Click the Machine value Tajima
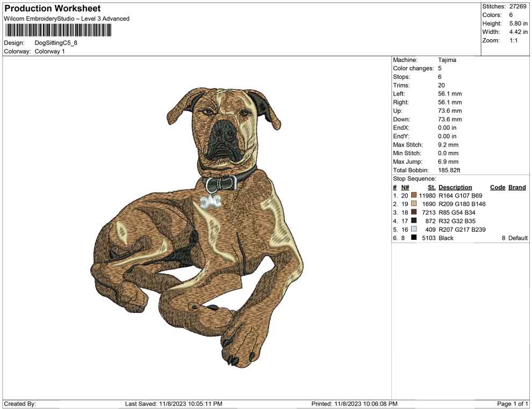This screenshot has width=532, height=409. pos(447,60)
